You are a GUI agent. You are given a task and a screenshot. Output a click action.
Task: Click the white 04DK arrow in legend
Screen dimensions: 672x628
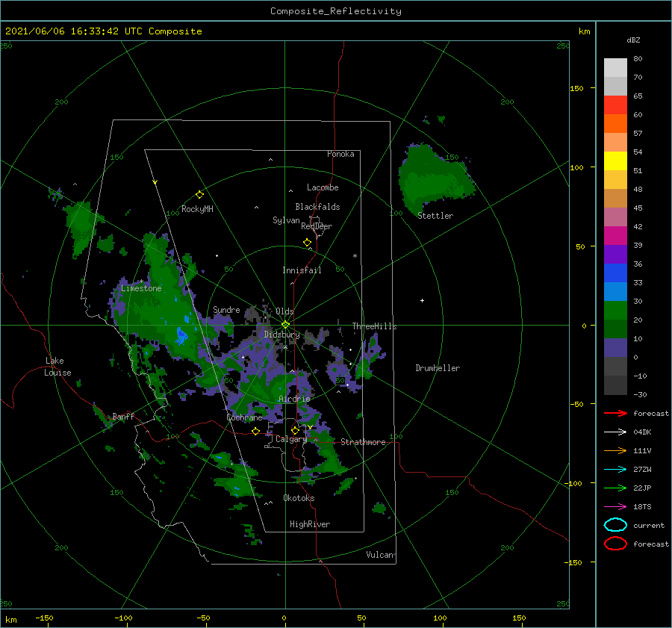[x=615, y=432]
